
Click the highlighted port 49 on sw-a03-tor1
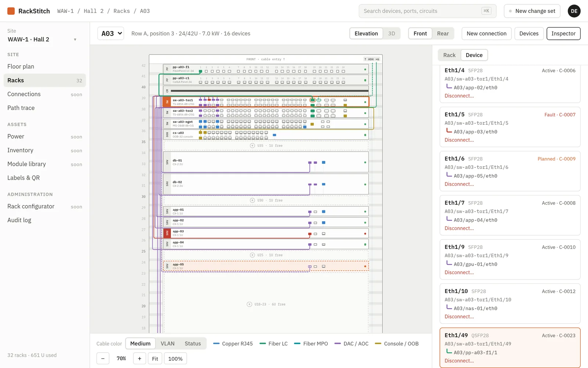313,100
